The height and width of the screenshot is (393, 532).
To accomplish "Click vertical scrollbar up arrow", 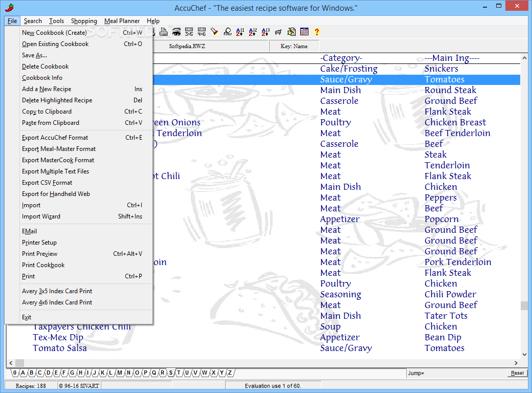I will click(524, 58).
